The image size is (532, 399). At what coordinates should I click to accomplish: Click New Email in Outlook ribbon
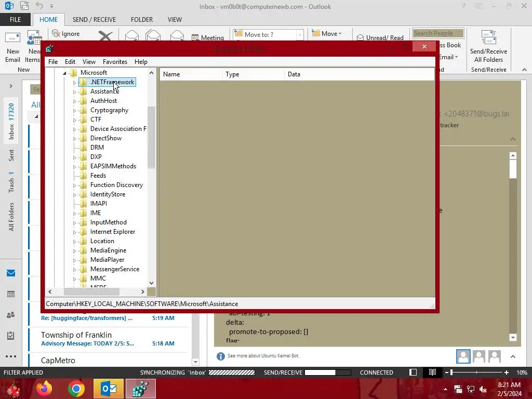12,46
